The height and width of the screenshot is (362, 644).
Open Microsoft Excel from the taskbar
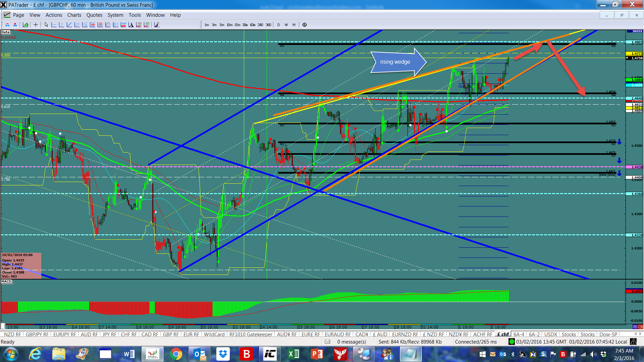pos(293,354)
